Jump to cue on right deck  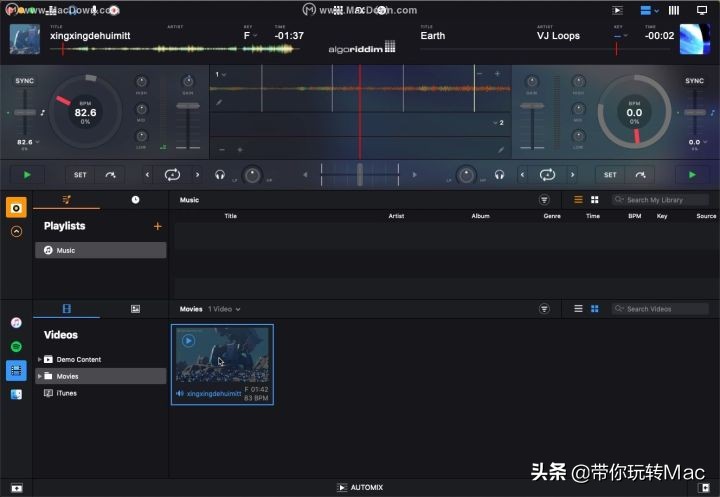coord(640,175)
